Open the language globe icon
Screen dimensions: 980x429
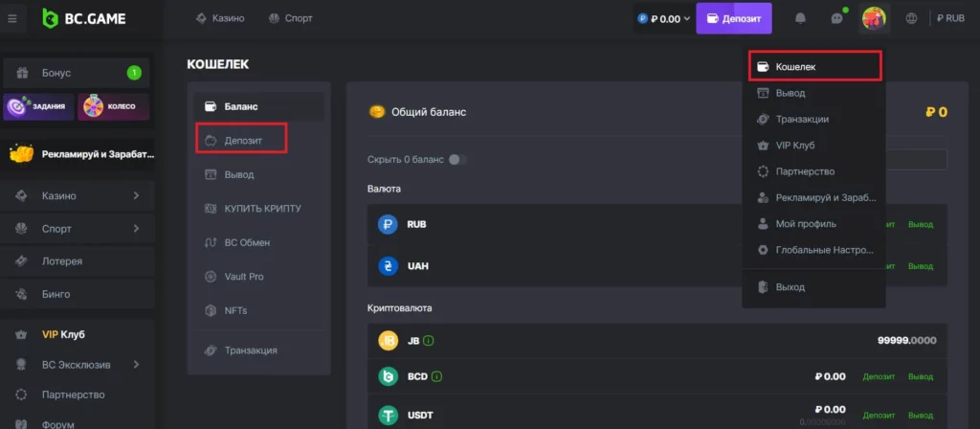[x=912, y=19]
